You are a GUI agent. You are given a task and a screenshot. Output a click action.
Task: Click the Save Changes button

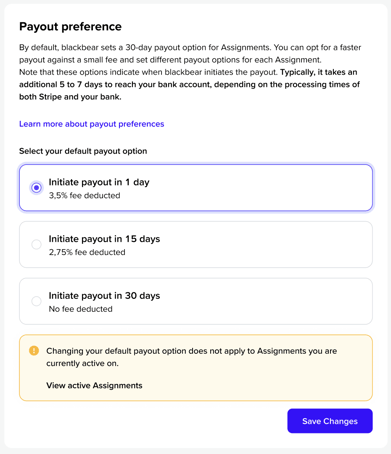(330, 421)
